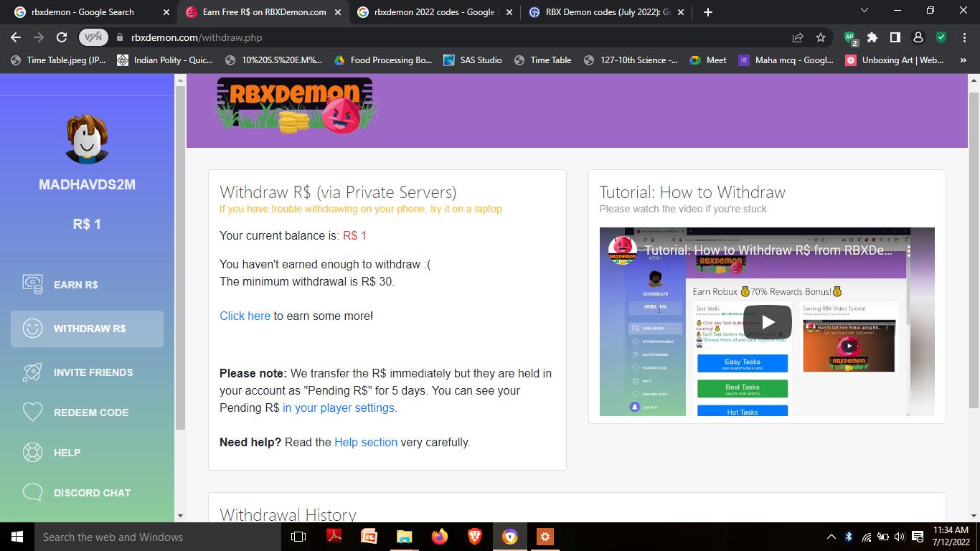This screenshot has height=551, width=980.
Task: Play the withdraw tutorial video
Action: [767, 322]
